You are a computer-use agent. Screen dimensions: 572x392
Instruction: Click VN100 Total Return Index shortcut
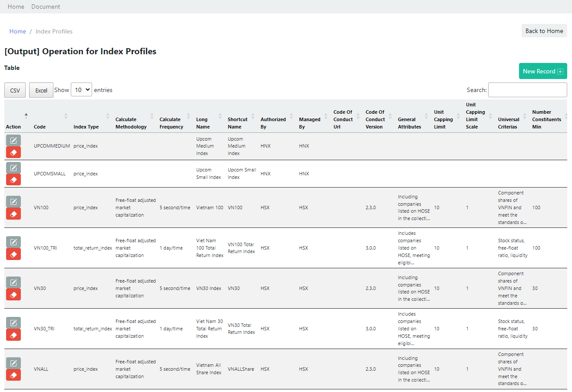(241, 248)
